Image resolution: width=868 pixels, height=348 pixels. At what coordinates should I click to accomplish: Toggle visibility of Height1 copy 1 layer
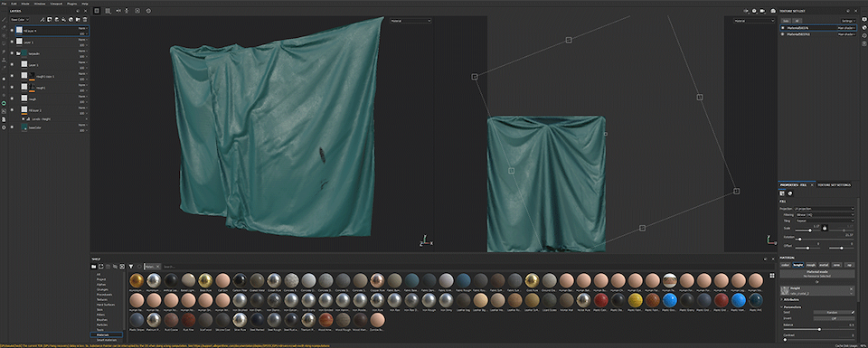12,76
